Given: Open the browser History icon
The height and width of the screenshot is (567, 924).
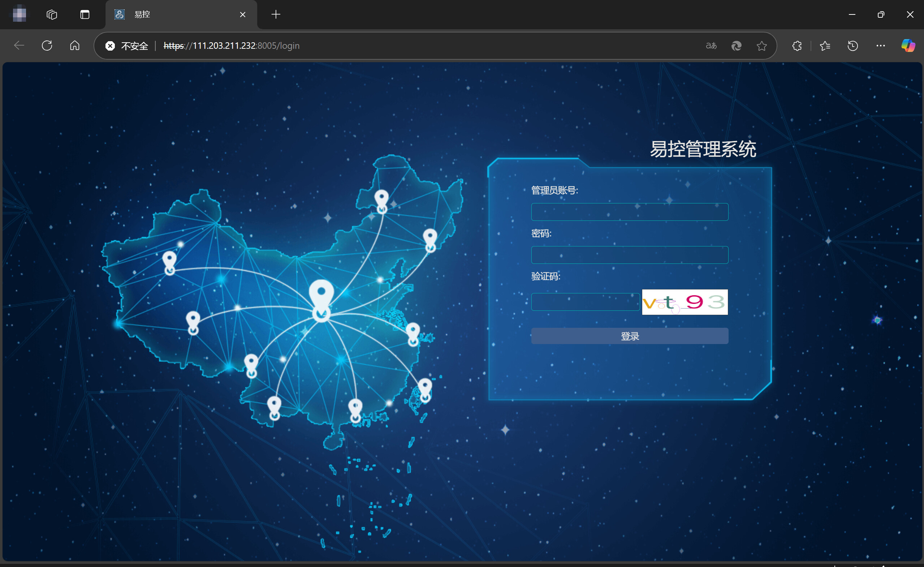Looking at the screenshot, I should tap(852, 46).
